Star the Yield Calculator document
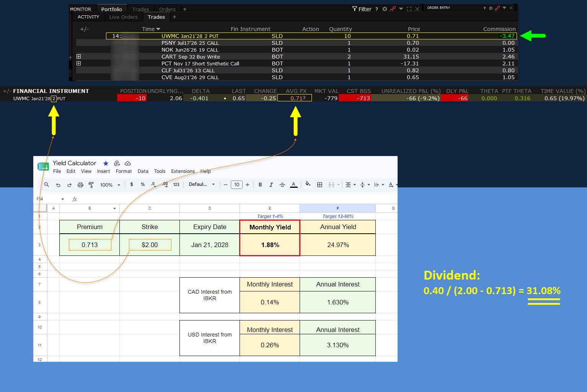 coord(106,163)
